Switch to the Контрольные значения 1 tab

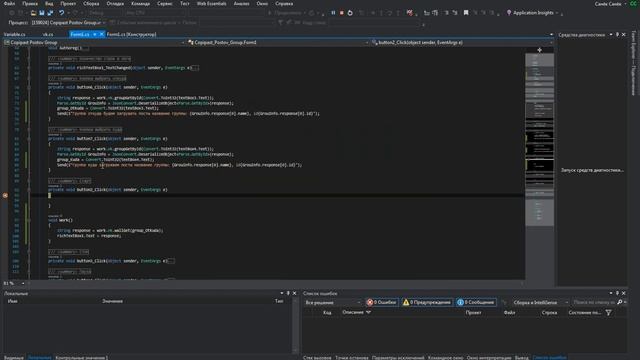tap(82, 358)
